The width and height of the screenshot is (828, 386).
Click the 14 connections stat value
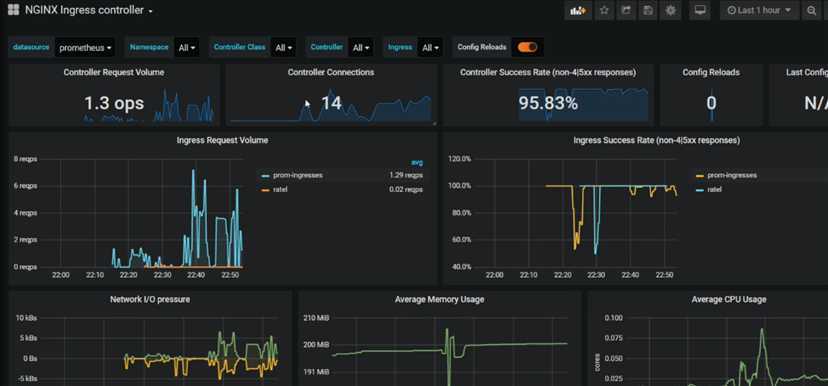click(x=331, y=103)
